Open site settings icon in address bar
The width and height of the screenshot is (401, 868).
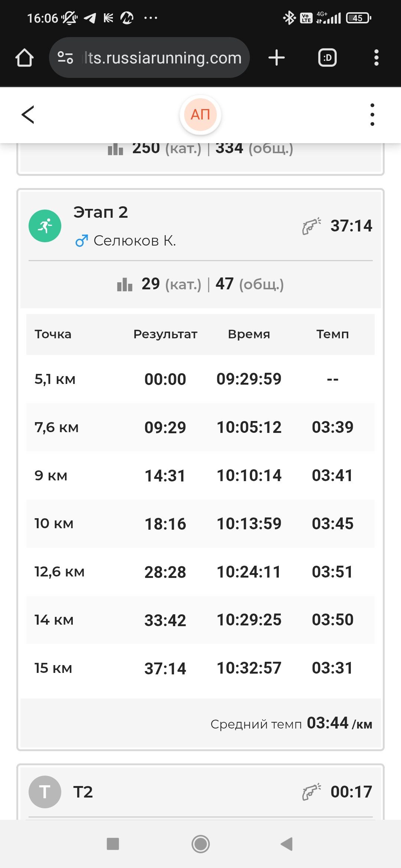pos(65,58)
